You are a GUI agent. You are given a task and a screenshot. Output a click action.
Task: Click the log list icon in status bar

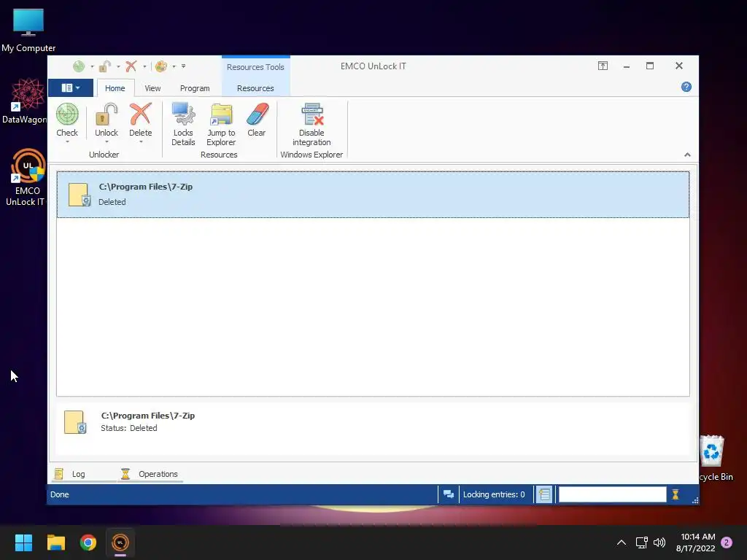click(x=544, y=494)
